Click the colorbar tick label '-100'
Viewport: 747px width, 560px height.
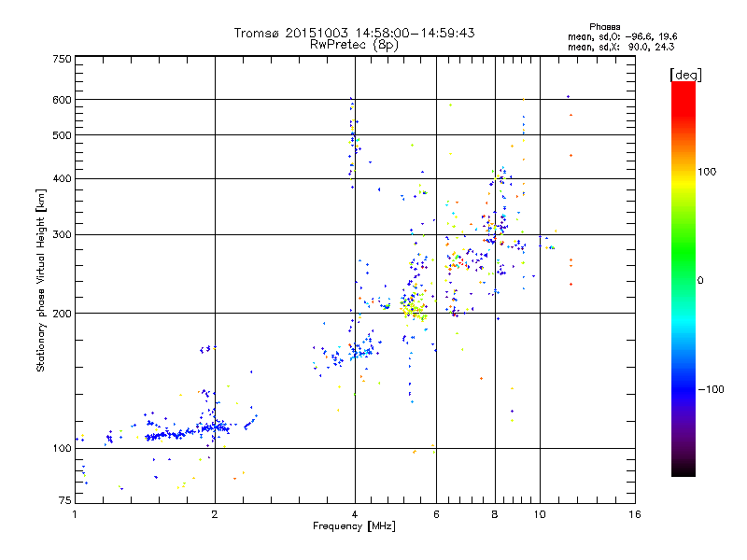711,389
